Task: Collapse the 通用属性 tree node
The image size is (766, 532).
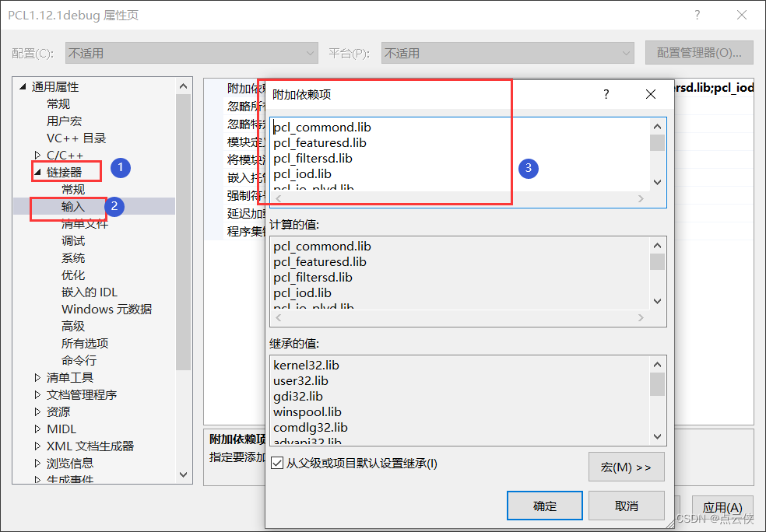Action: 23,87
